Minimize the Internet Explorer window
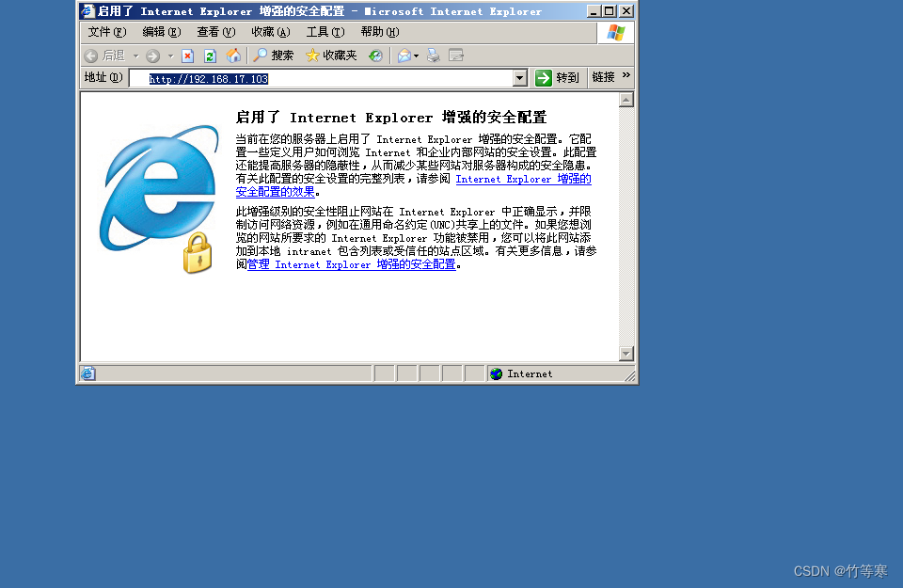Viewport: 903px width, 588px height. coord(593,11)
